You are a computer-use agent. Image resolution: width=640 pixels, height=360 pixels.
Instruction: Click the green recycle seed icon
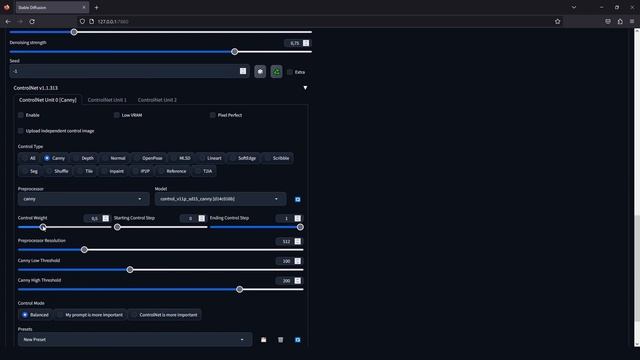[276, 71]
